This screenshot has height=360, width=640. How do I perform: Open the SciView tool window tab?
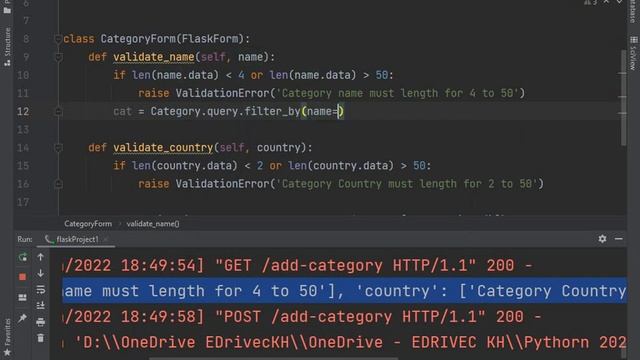pos(633,53)
